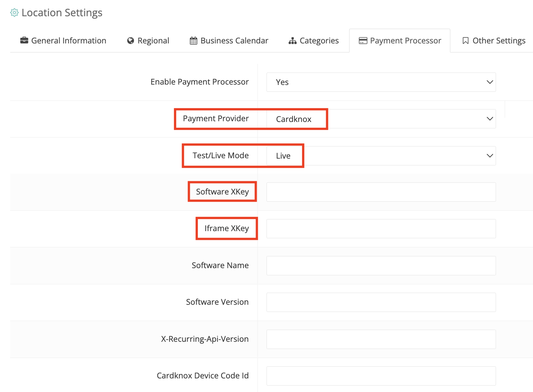This screenshot has width=533, height=392.
Task: Click the Enable Payment Processor label
Action: (x=200, y=82)
